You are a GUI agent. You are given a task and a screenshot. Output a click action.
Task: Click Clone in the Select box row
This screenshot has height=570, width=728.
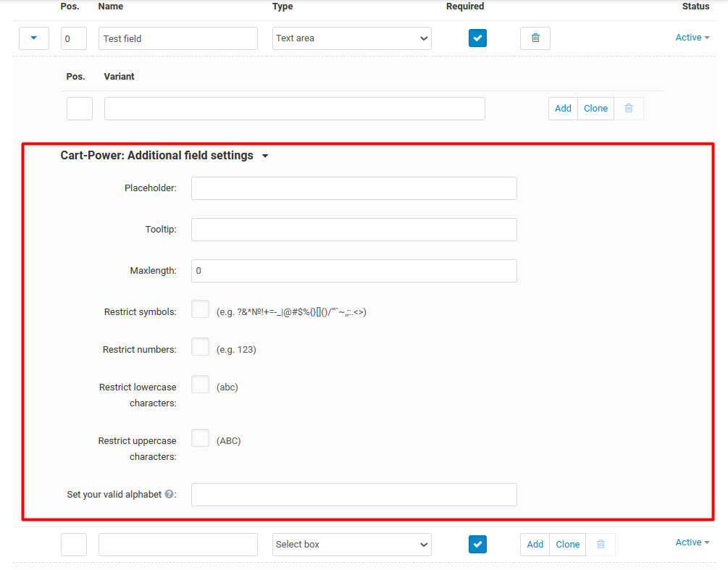click(x=568, y=544)
